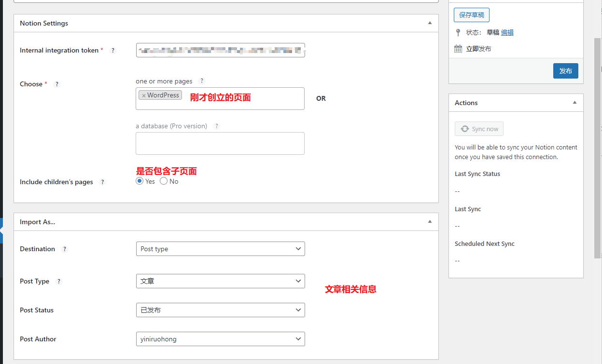
Task: Select No for Include children's pages
Action: 164,181
